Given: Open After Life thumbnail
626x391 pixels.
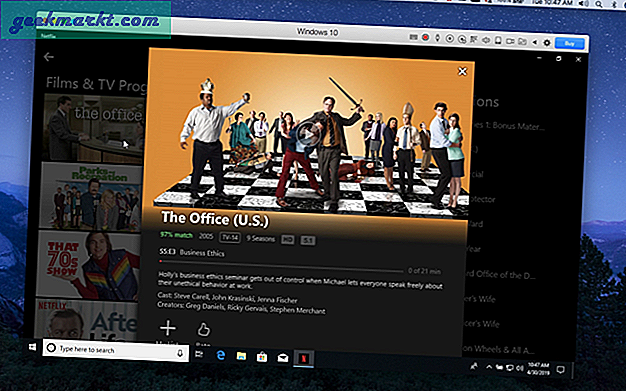Looking at the screenshot, I should click(85, 320).
